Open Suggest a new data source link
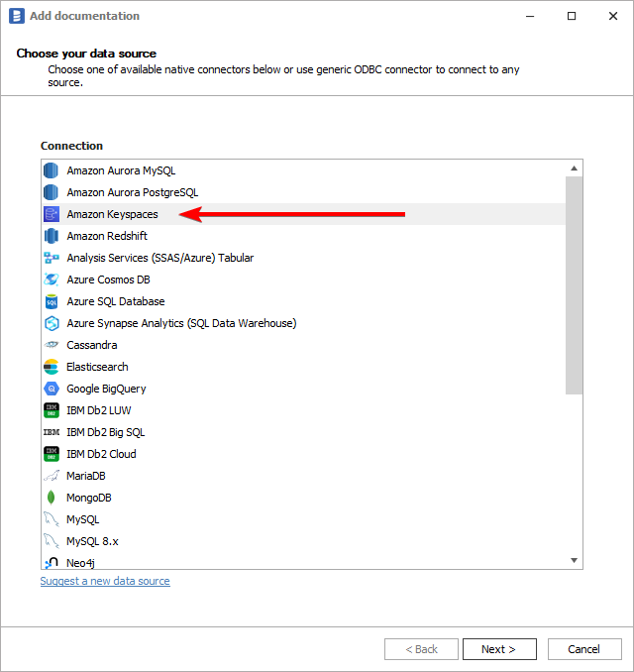 click(105, 581)
